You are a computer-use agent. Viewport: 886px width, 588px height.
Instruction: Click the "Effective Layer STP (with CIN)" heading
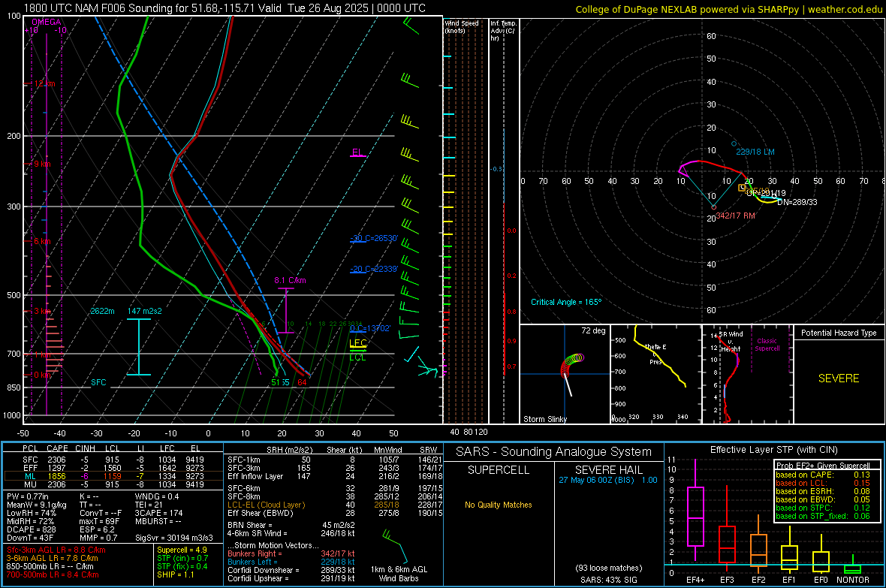773,450
